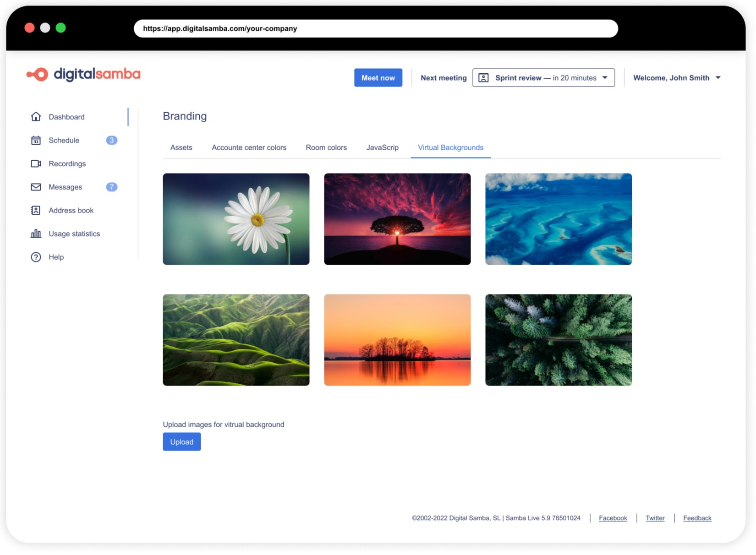Click the Help question mark icon
The width and height of the screenshot is (756, 555).
pos(36,257)
